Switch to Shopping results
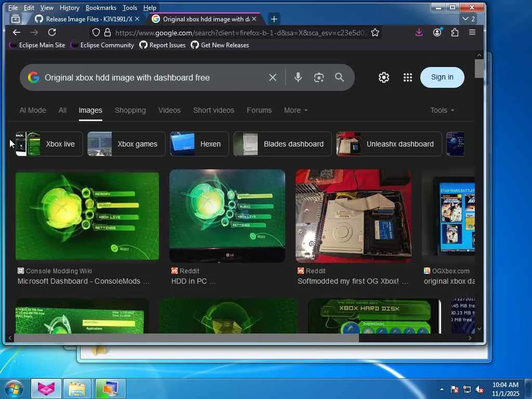Screen dimensions: 532x399 click(x=130, y=110)
